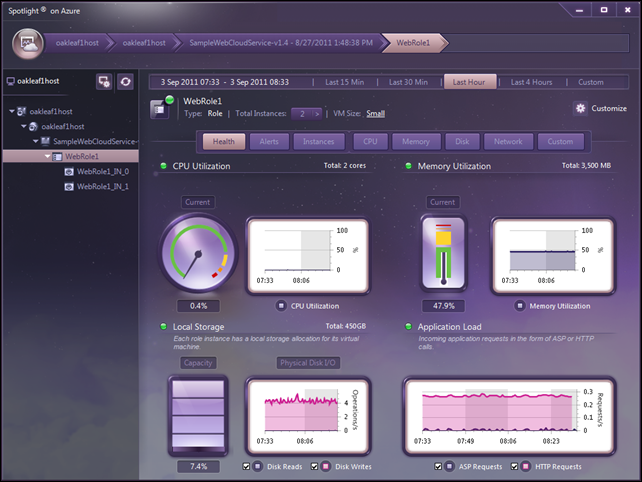Image resolution: width=642 pixels, height=482 pixels.
Task: Select Last 4 Hours time range
Action: [x=531, y=82]
